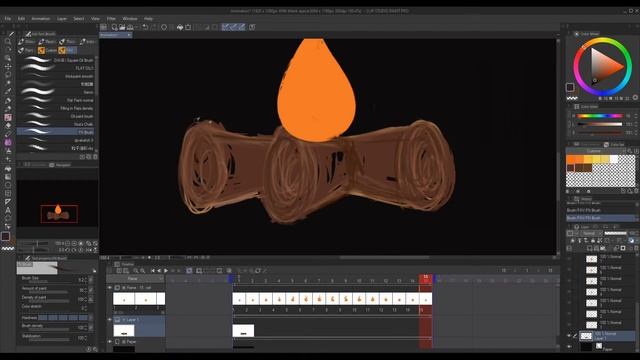
Task: Select the Auto select wand tool
Action: [x=8, y=83]
